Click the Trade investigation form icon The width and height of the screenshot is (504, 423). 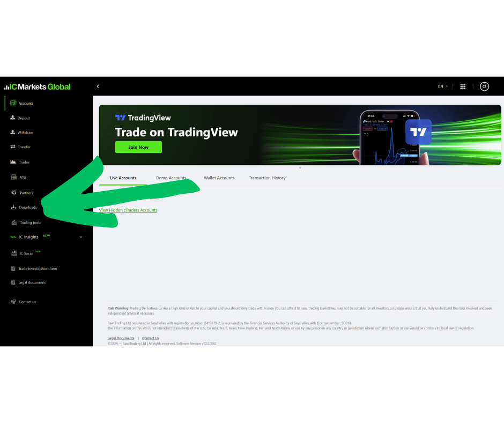pyautogui.click(x=13, y=268)
